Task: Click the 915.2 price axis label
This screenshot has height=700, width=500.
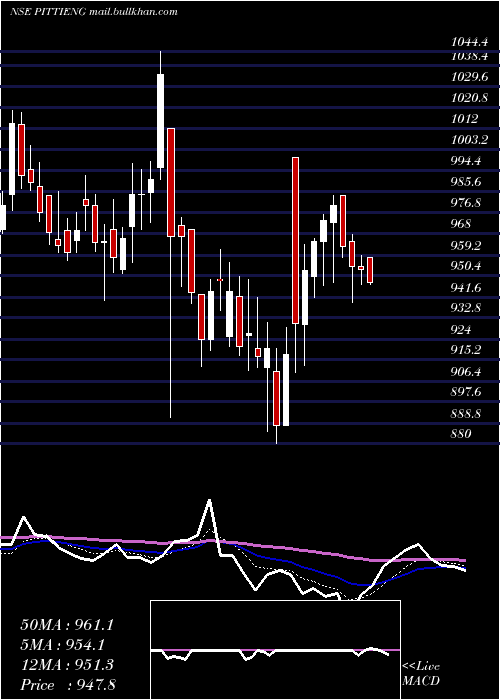Action: (466, 350)
